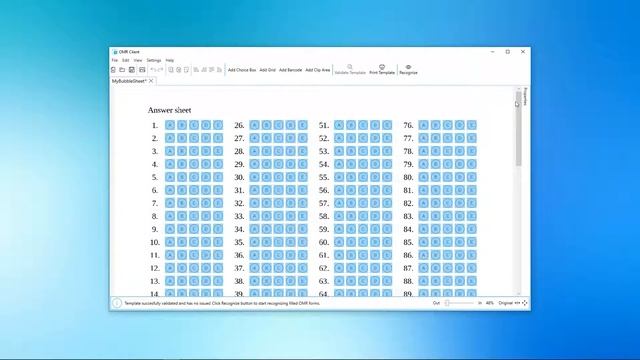Reset zoom with the Original button
The image size is (640, 360).
505,303
